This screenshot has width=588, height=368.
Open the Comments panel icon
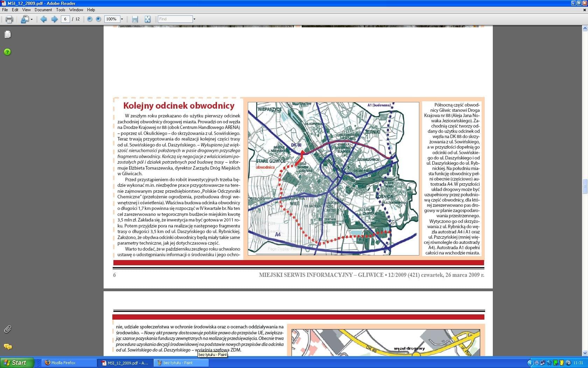pyautogui.click(x=8, y=347)
